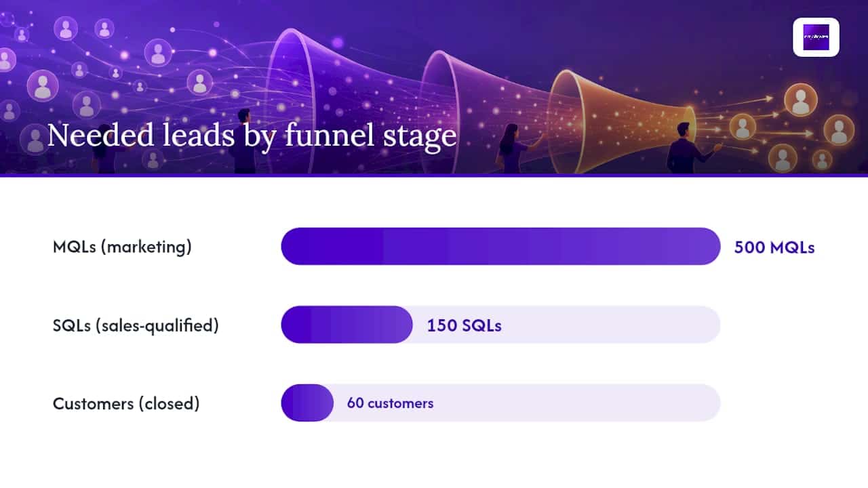This screenshot has width=868, height=488.
Task: Select the Customers (closed) row label
Action: [126, 403]
